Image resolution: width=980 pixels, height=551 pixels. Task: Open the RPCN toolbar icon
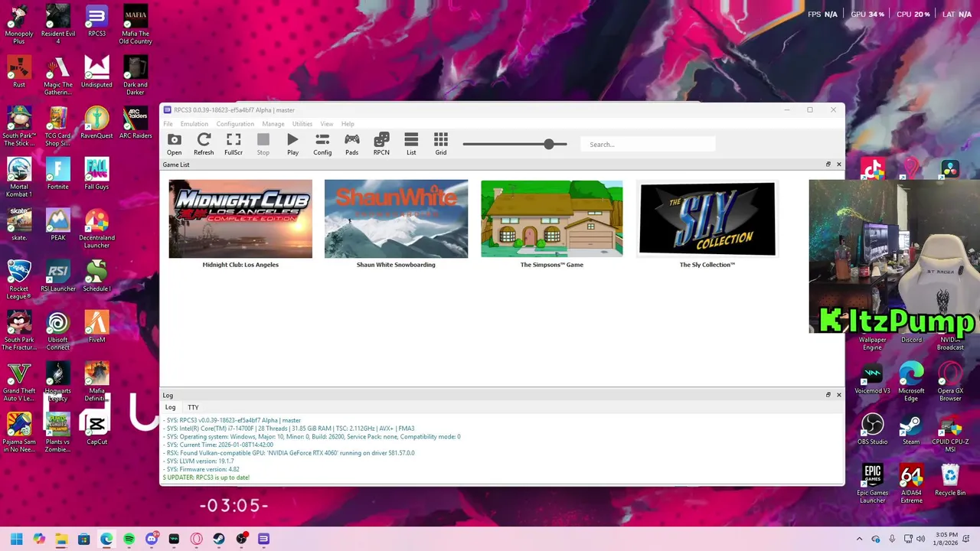coord(381,143)
